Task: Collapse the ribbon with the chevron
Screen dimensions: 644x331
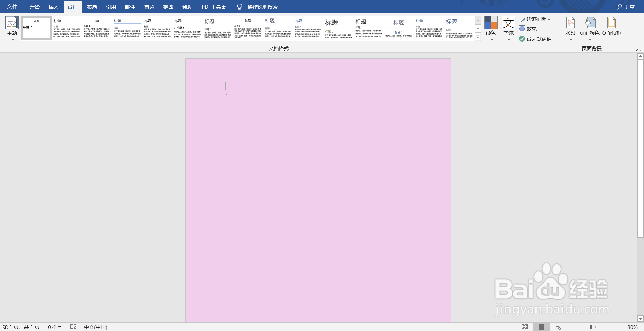Action: 638,49
